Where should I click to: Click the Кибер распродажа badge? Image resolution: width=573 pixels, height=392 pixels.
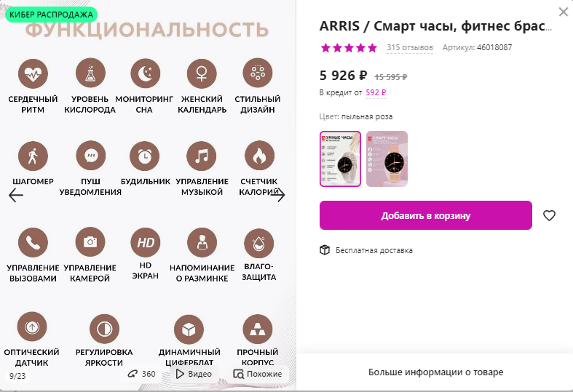coord(51,14)
